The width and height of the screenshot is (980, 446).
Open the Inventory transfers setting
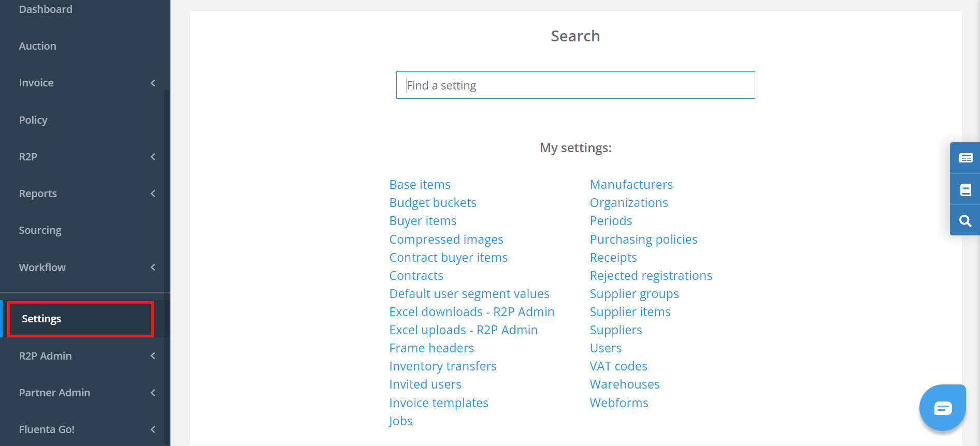point(443,366)
